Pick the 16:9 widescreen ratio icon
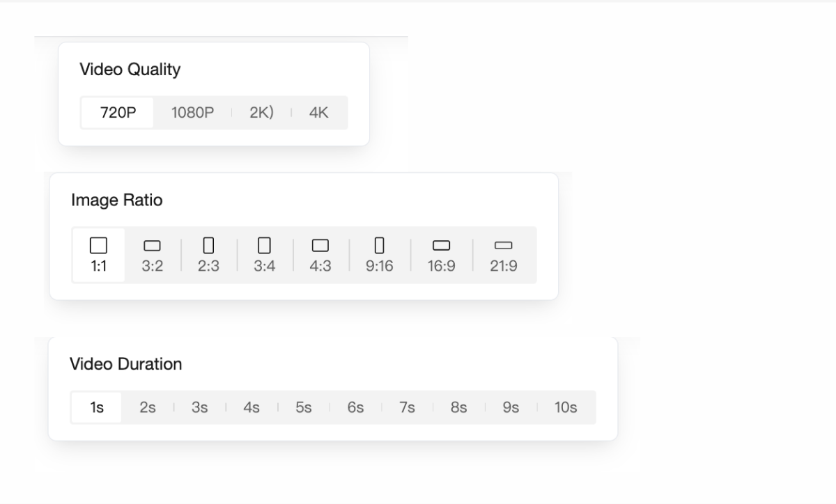The image size is (836, 504). pos(441,246)
